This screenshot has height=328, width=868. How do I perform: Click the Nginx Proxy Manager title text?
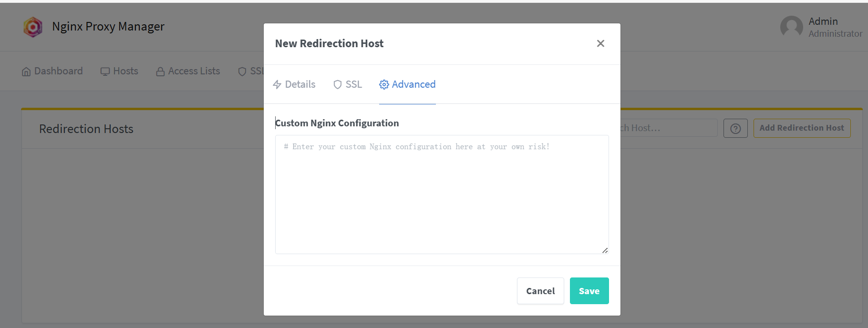108,27
